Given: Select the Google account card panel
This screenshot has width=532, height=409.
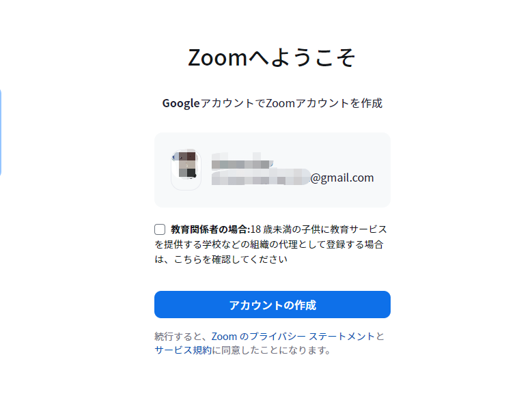Looking at the screenshot, I should click(x=272, y=170).
